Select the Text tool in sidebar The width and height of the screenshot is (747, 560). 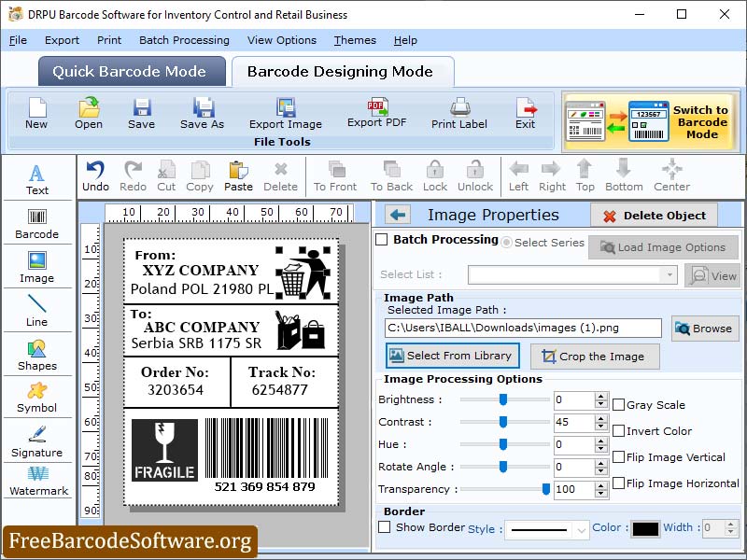[x=37, y=179]
